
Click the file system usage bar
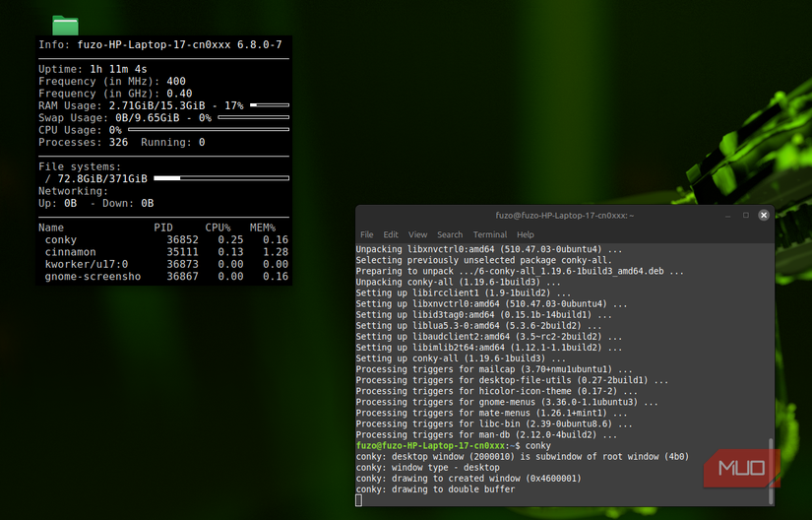click(x=221, y=178)
